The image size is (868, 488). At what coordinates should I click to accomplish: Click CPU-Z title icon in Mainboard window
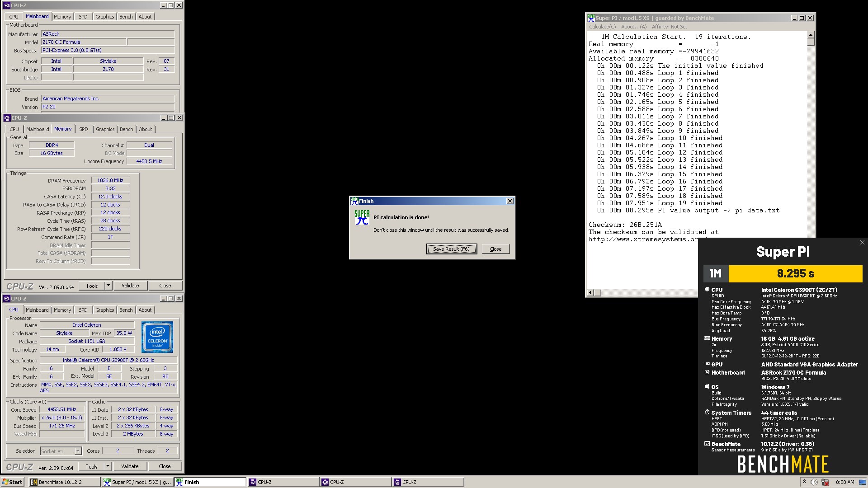7,5
